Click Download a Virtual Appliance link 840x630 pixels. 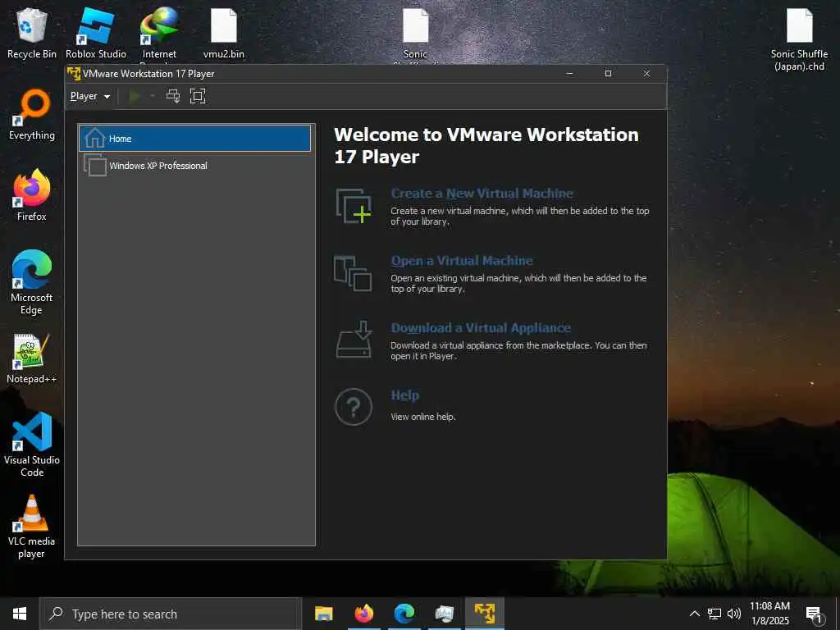tap(481, 328)
